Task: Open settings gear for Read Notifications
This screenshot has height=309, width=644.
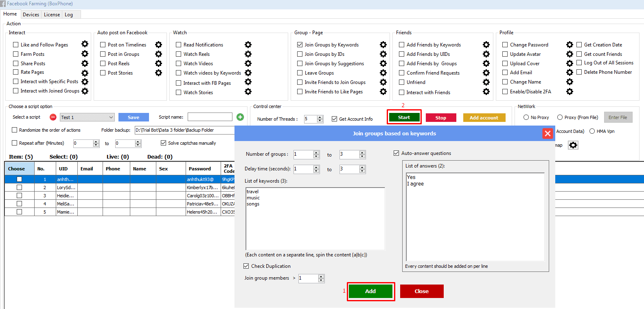Action: 248,44
